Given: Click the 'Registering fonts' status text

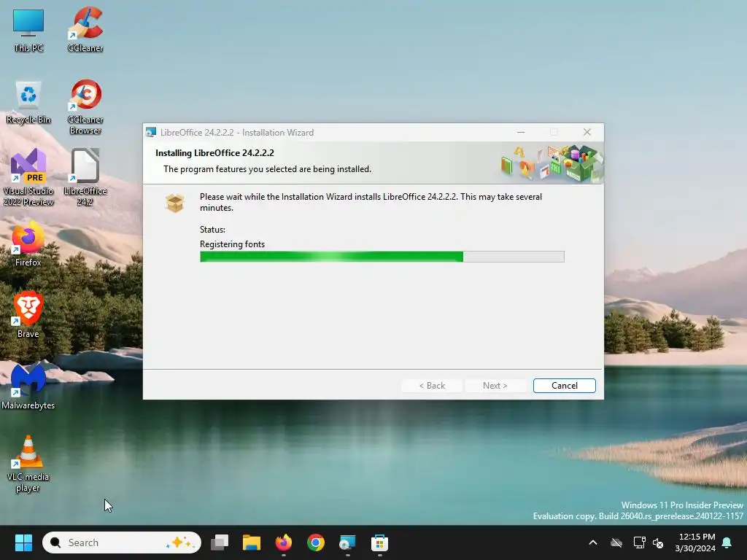Looking at the screenshot, I should coord(232,244).
